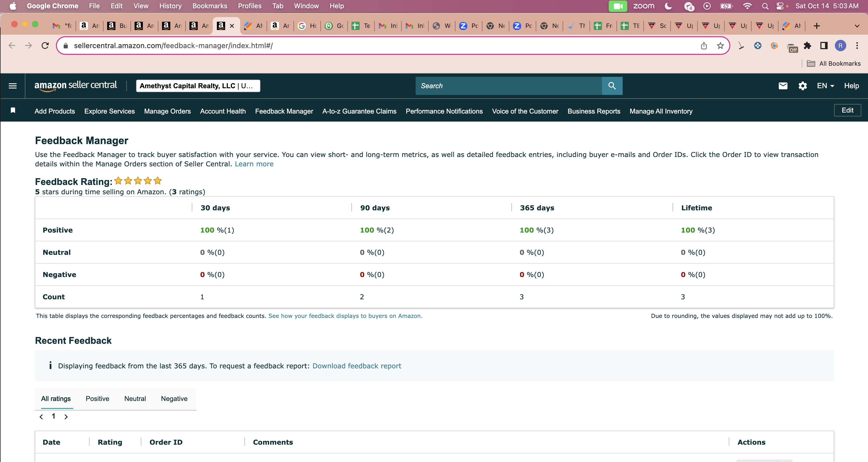Click the Order ID column header
The height and width of the screenshot is (462, 868).
166,442
